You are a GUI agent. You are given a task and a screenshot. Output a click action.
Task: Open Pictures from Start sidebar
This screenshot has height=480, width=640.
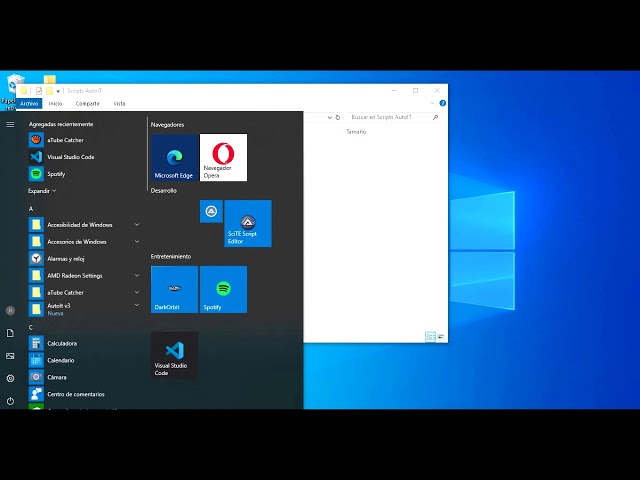coord(10,356)
